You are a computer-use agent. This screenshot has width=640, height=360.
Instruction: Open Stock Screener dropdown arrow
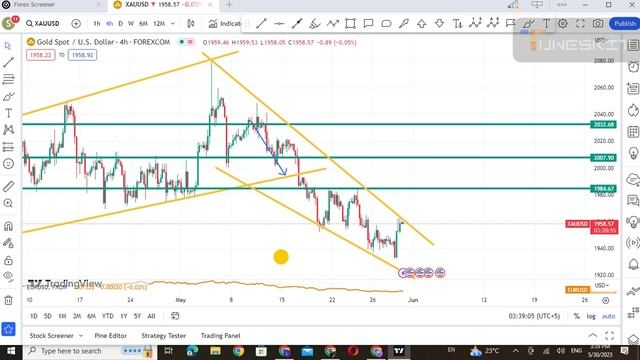pyautogui.click(x=81, y=336)
